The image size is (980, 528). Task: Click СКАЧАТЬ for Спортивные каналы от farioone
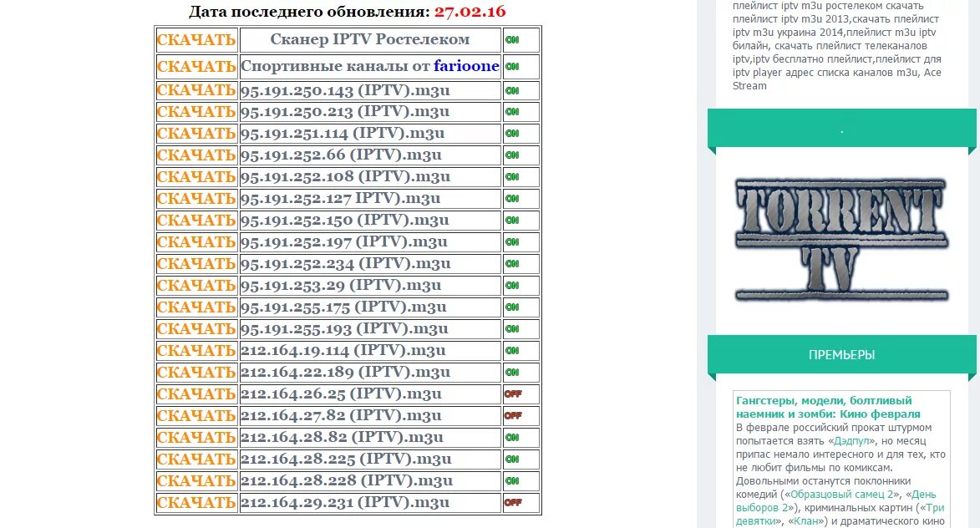tap(196, 66)
